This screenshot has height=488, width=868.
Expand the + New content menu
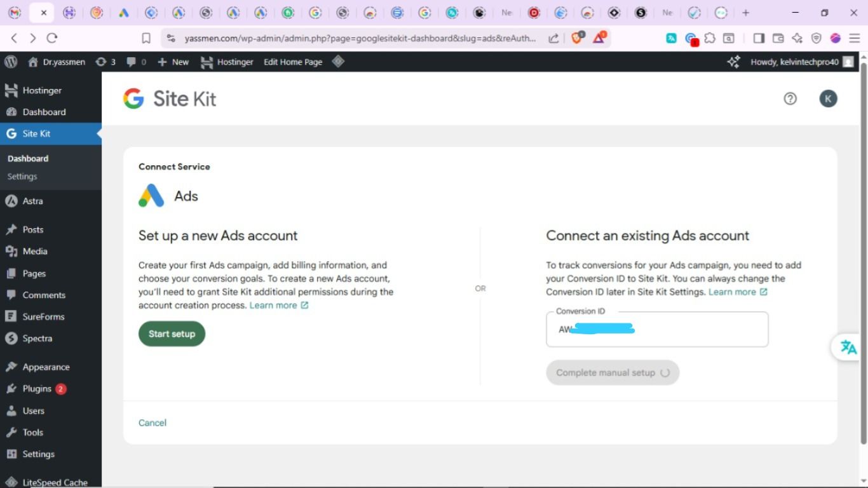coord(173,62)
